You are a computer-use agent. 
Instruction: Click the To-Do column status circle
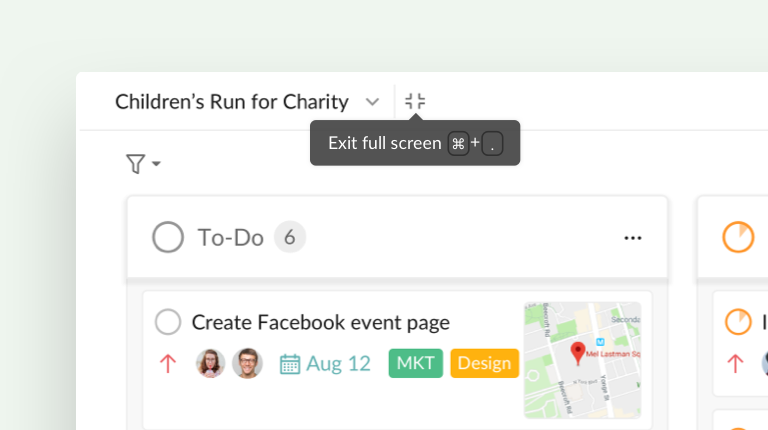pos(168,237)
